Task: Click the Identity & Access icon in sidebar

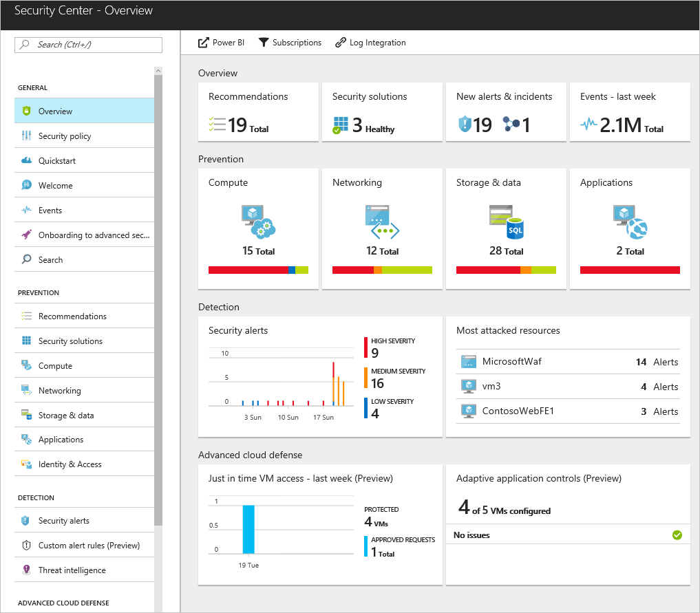Action: click(x=26, y=464)
